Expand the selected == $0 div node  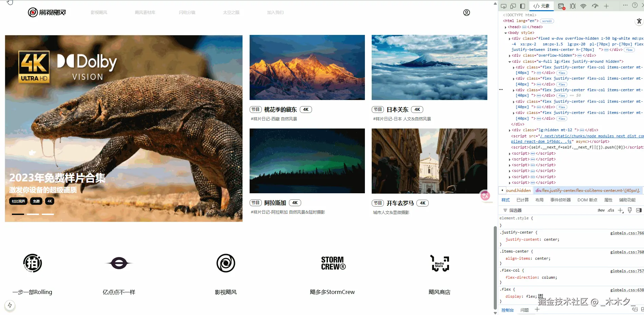click(x=514, y=90)
